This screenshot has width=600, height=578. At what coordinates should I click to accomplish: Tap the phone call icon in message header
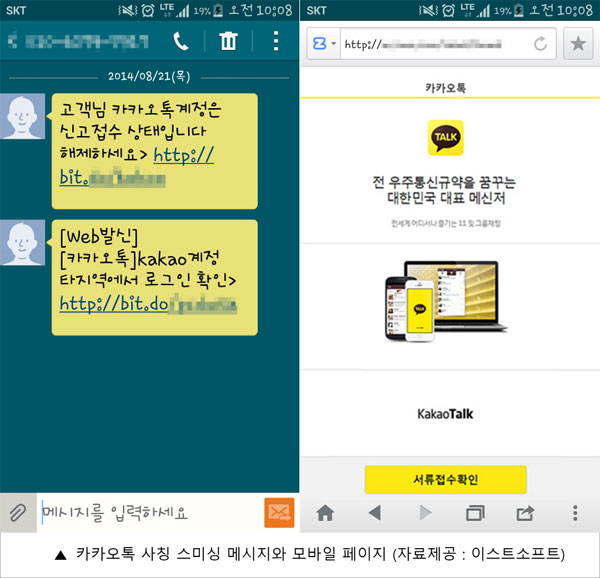point(181,42)
